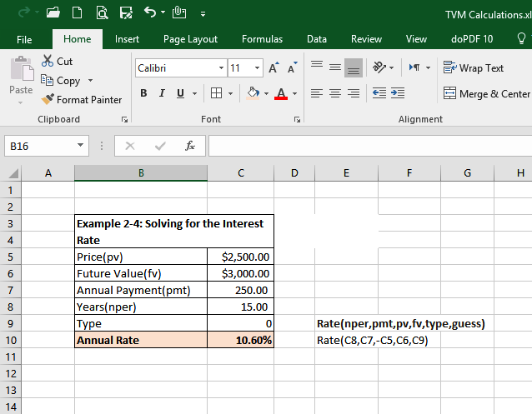This screenshot has width=532, height=414.
Task: Toggle Bottom Align
Action: [354, 67]
